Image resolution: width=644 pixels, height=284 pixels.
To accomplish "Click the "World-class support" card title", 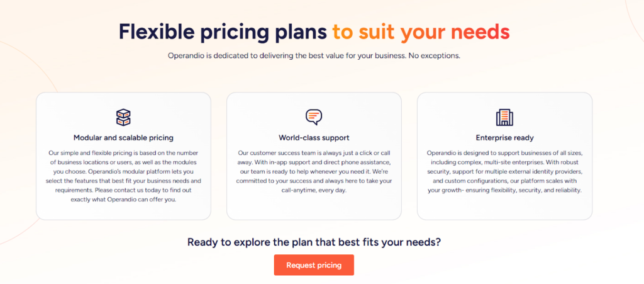I will (x=314, y=137).
